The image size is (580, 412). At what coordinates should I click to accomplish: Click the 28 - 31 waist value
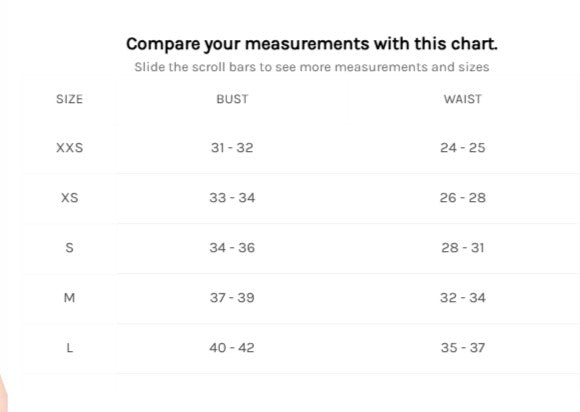tap(463, 247)
